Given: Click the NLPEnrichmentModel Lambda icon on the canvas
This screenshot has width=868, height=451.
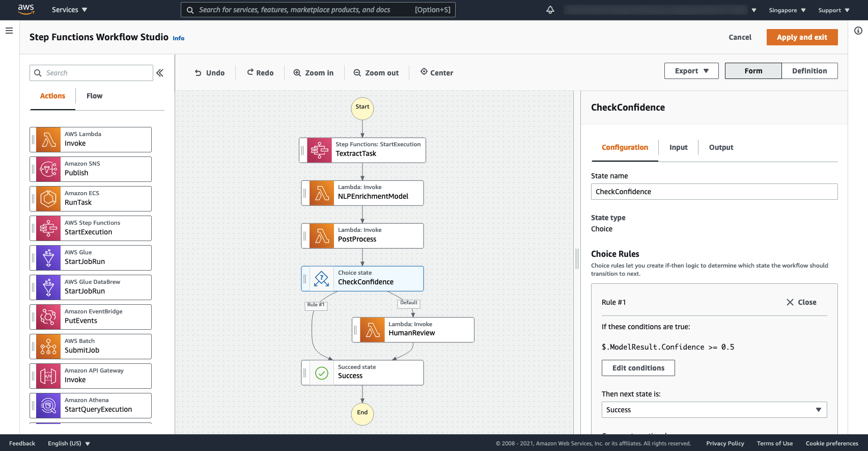Looking at the screenshot, I should (322, 193).
